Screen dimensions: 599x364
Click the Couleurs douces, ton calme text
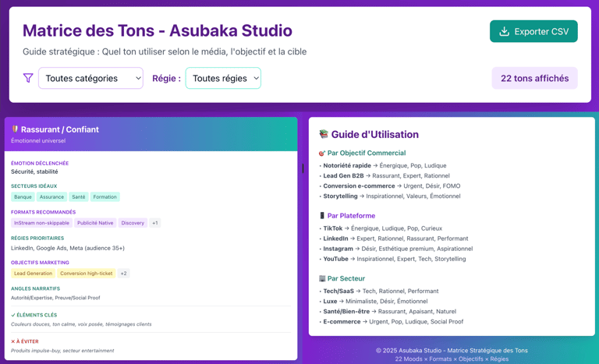pyautogui.click(x=81, y=324)
